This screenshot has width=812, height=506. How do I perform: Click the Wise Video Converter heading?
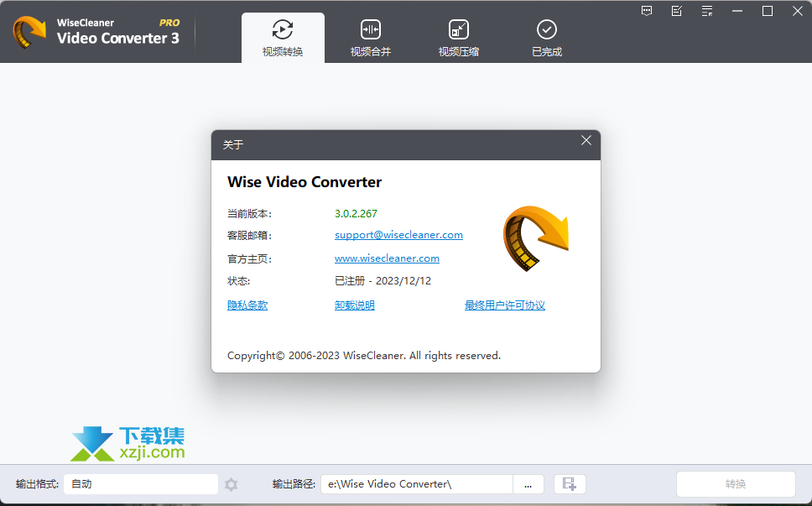click(x=304, y=182)
